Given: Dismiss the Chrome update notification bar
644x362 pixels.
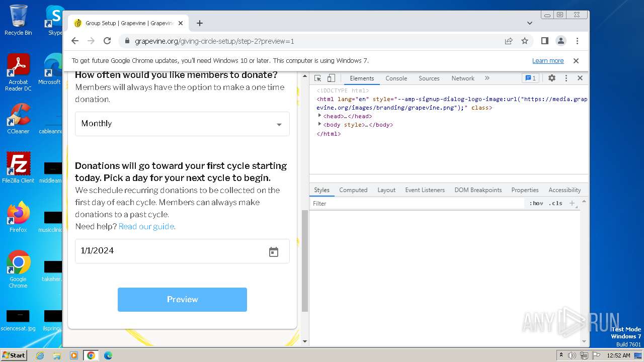Looking at the screenshot, I should 576,61.
